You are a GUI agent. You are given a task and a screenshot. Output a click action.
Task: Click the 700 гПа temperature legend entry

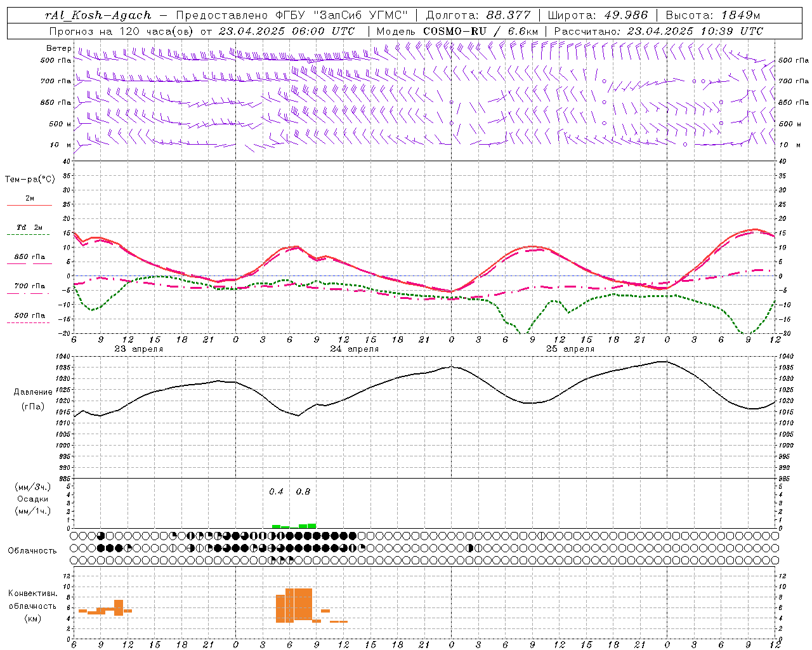click(x=30, y=286)
